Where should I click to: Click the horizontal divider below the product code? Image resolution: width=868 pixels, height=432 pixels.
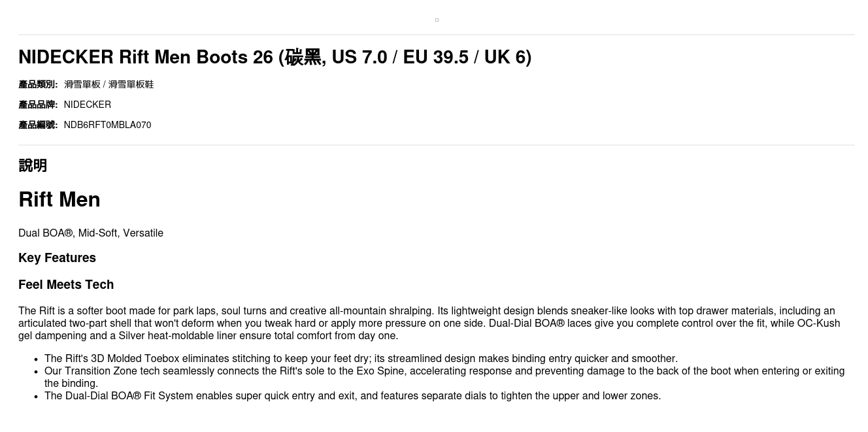(437, 145)
